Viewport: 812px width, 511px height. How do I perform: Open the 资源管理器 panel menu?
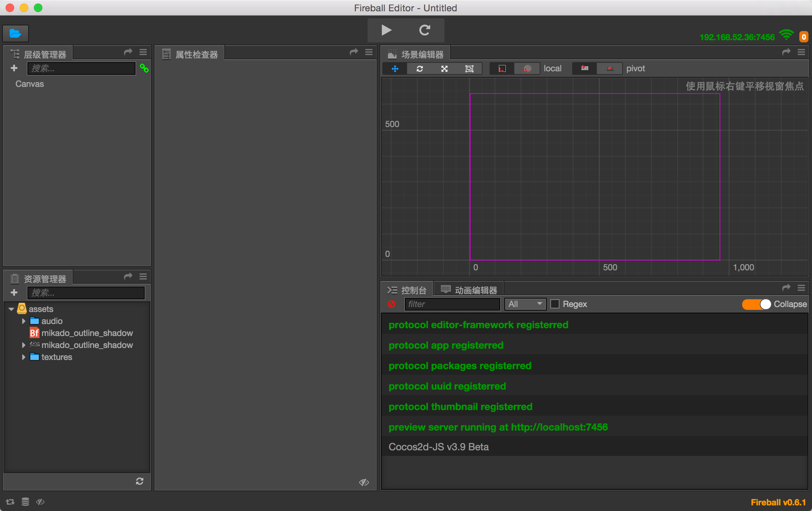pos(143,277)
